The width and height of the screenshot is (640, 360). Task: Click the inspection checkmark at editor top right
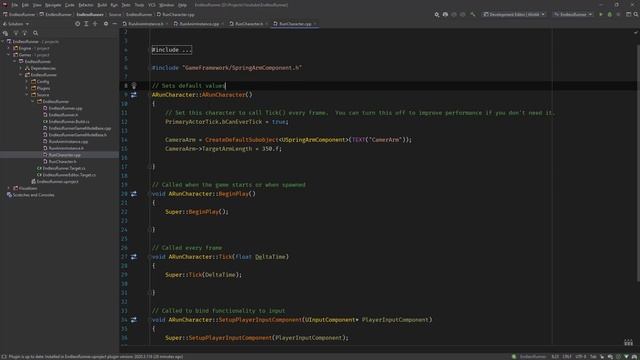636,32
